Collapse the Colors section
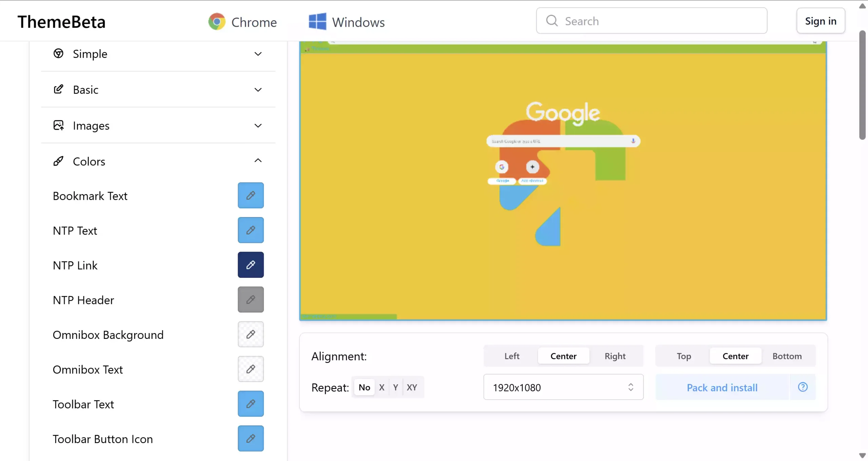Image resolution: width=868 pixels, height=461 pixels. click(x=258, y=160)
